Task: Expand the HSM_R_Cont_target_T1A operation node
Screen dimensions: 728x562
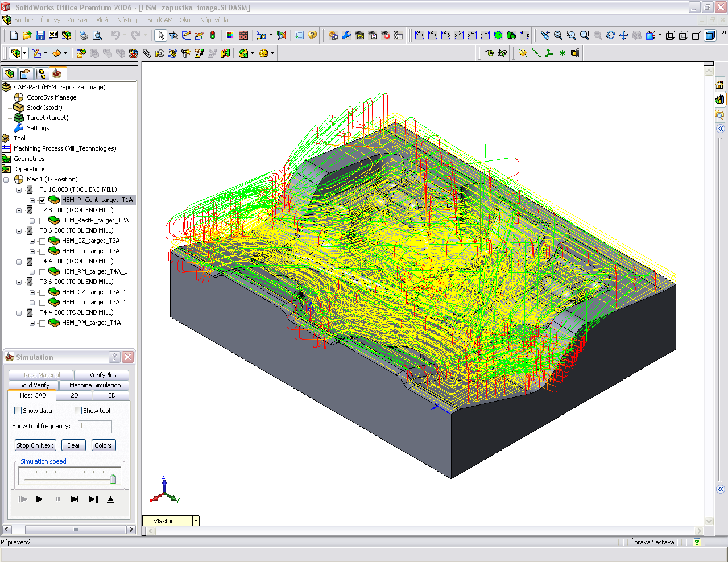Action: [32, 200]
